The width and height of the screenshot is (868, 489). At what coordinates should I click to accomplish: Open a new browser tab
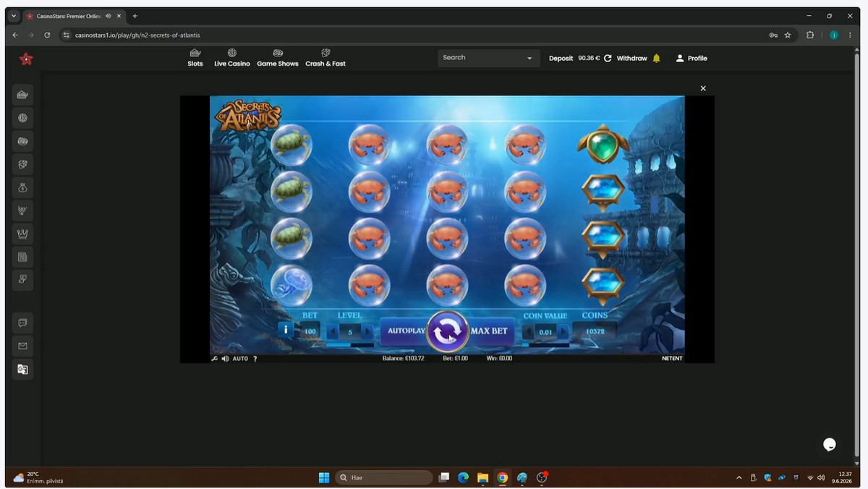point(135,16)
